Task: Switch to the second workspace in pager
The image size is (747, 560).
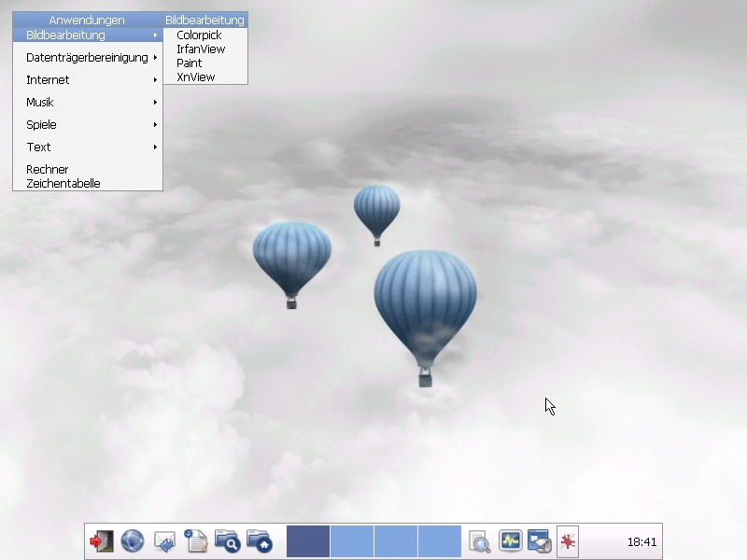Action: coord(352,541)
